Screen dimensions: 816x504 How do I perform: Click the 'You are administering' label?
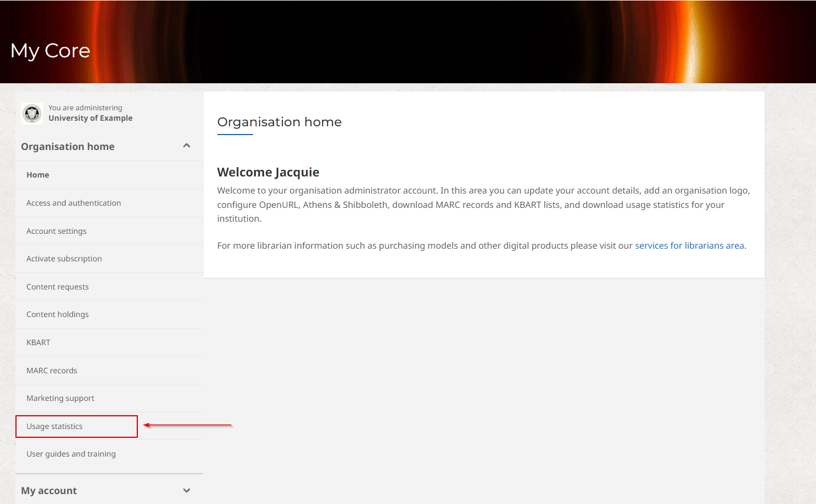coord(85,108)
